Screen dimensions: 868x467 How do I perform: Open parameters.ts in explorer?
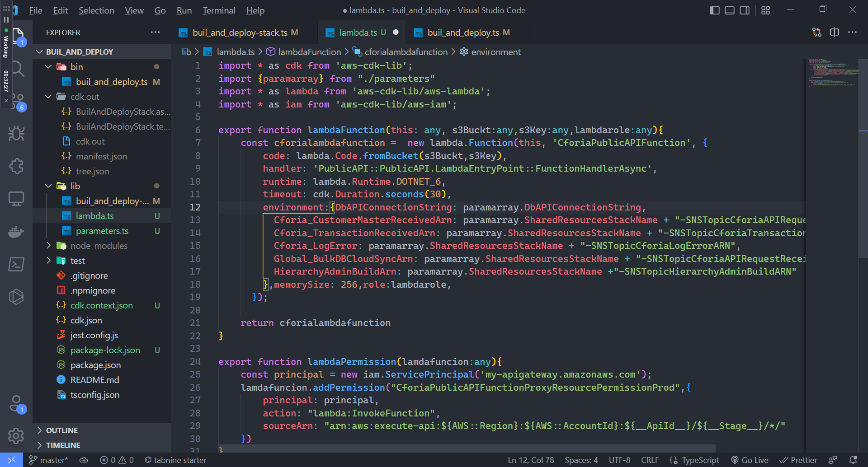102,231
